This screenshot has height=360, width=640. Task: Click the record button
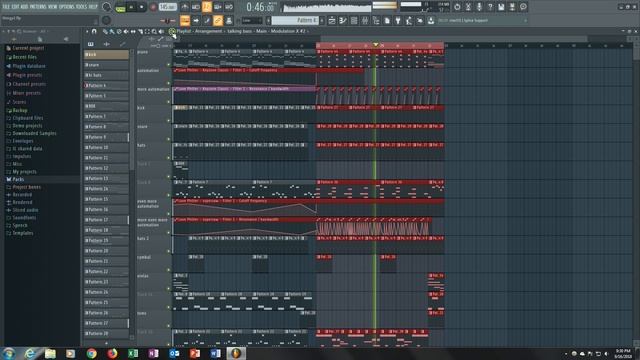click(x=153, y=7)
